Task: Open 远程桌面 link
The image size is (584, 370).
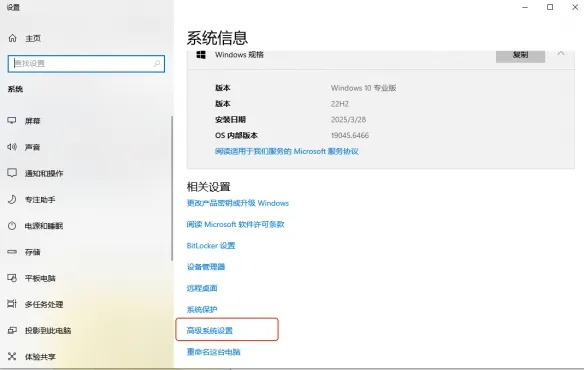Action: pos(202,288)
